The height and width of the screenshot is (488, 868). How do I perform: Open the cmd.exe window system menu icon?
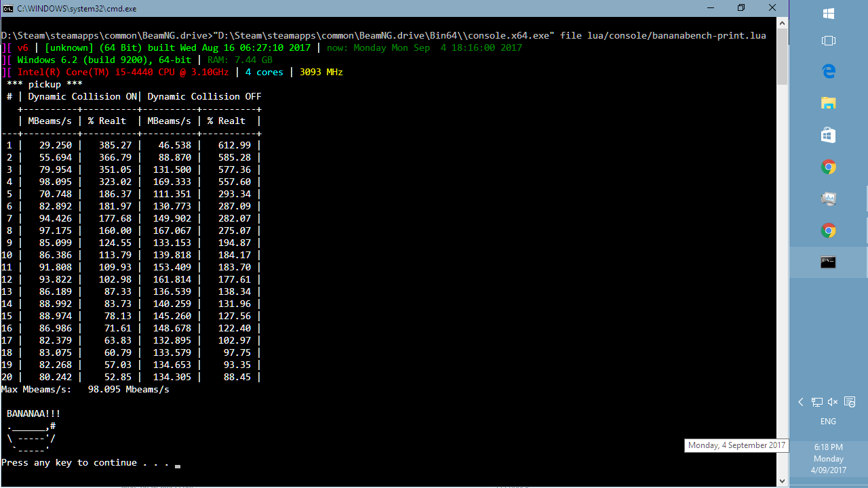click(x=7, y=9)
